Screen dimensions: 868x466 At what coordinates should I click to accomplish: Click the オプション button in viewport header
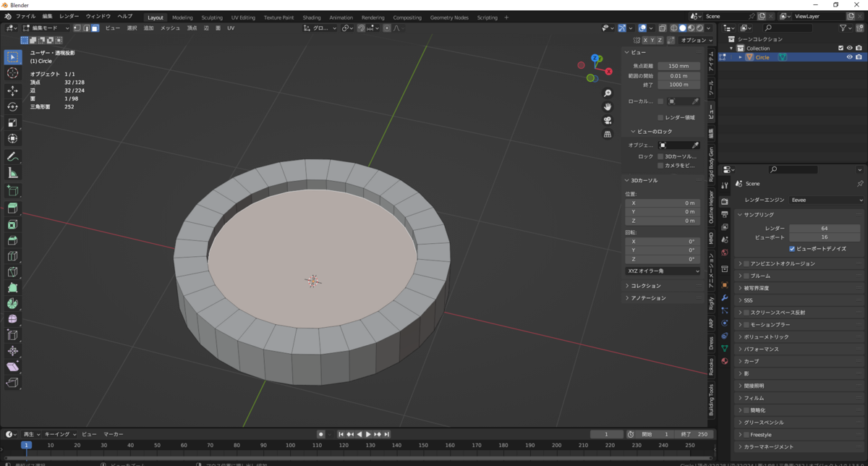coord(695,41)
